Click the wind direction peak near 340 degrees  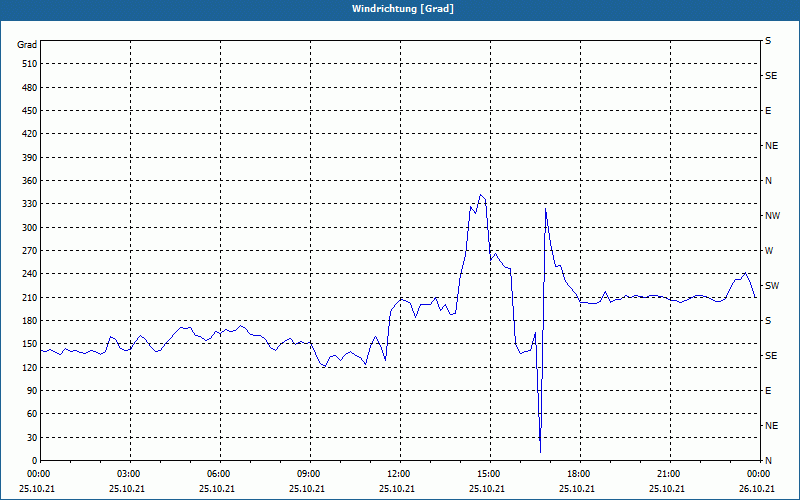[x=480, y=195]
